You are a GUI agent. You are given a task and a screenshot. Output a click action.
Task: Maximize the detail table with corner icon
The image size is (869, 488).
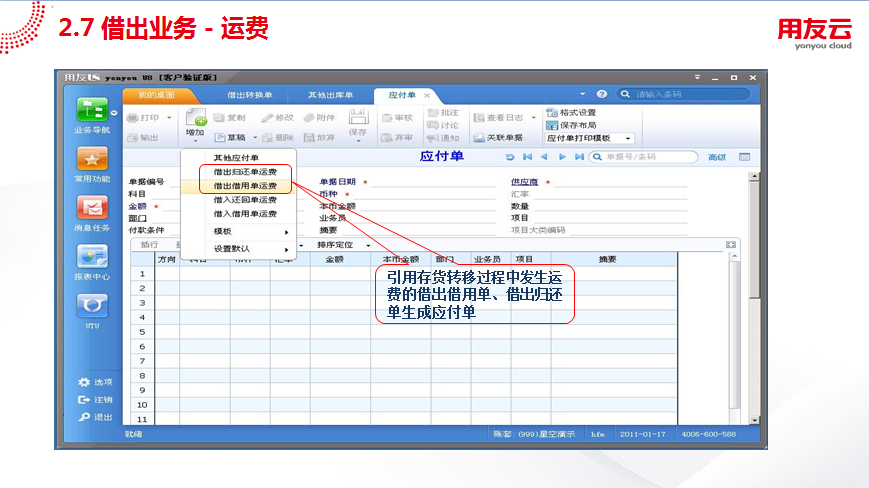tap(731, 245)
